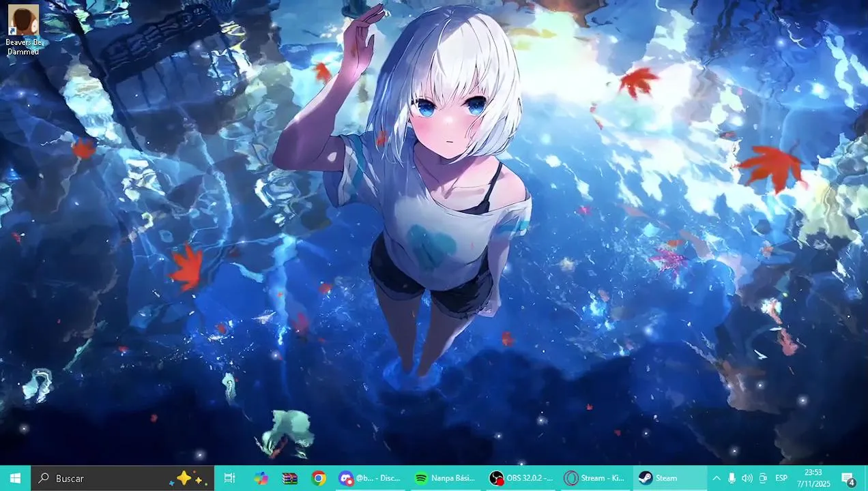Open the Beavers Be Dammed desktop shortcut
Screen dimensions: 868x491
[x=23, y=30]
